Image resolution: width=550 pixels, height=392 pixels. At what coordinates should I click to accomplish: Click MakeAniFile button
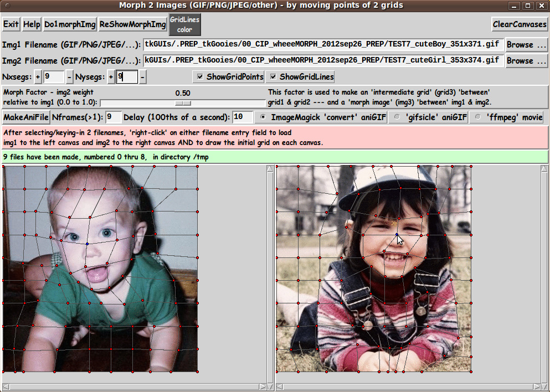(x=26, y=117)
